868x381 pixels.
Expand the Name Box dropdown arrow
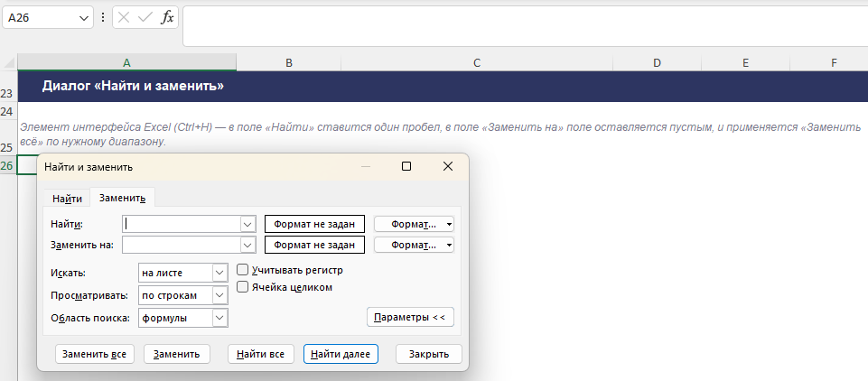pos(84,18)
